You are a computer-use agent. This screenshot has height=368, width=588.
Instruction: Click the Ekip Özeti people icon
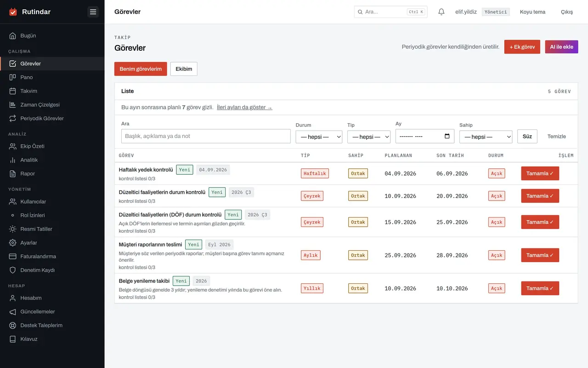(13, 146)
